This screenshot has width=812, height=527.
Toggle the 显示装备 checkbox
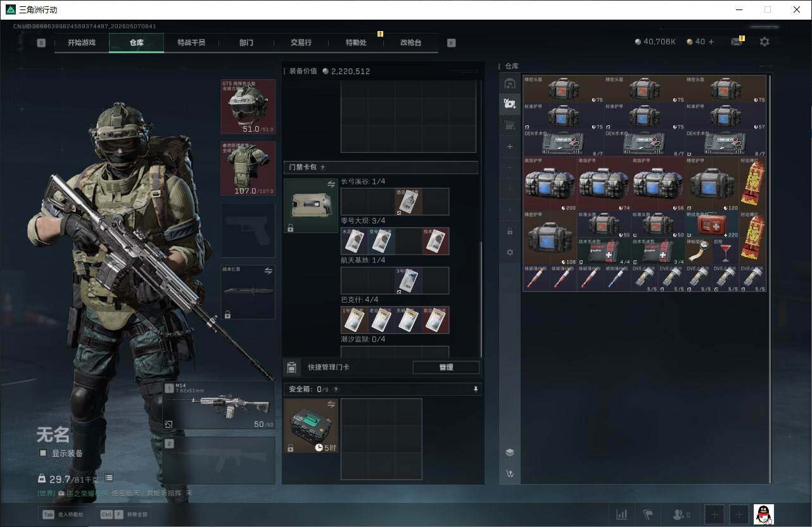coord(43,453)
